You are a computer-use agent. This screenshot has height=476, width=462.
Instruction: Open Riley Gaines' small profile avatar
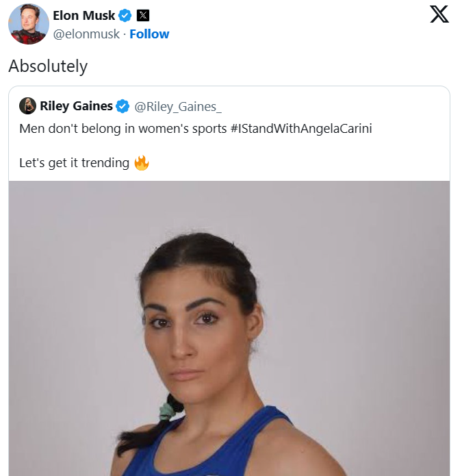(27, 106)
